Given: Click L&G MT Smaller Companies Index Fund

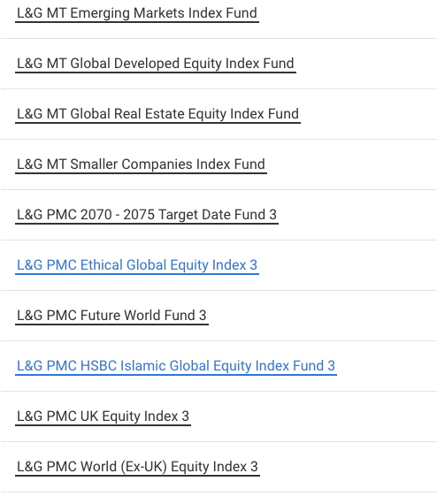Looking at the screenshot, I should pos(141,164).
